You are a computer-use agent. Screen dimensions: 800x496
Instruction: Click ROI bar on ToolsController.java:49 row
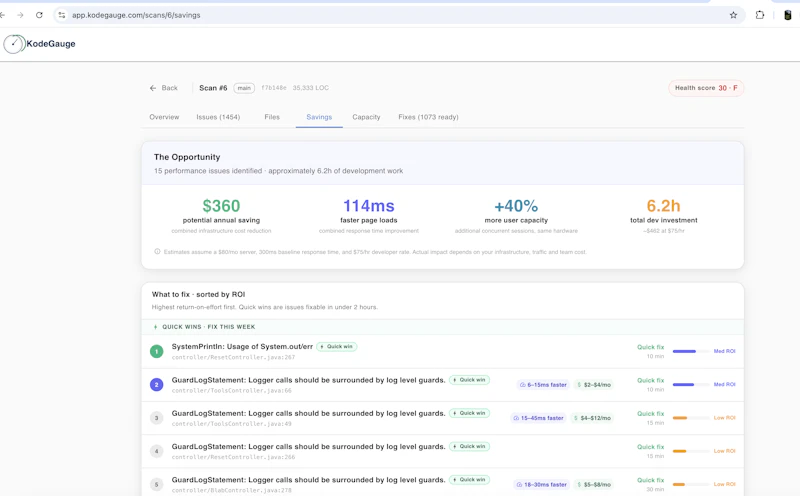(691, 417)
